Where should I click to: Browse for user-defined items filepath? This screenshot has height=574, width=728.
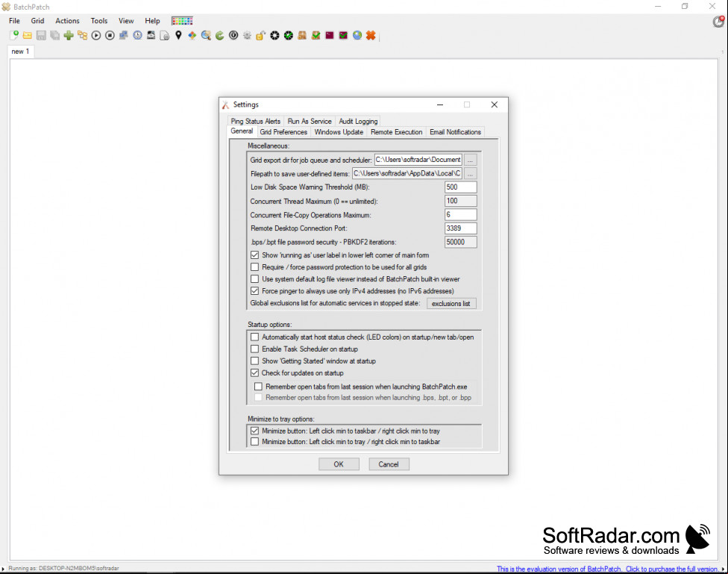pyautogui.click(x=471, y=174)
